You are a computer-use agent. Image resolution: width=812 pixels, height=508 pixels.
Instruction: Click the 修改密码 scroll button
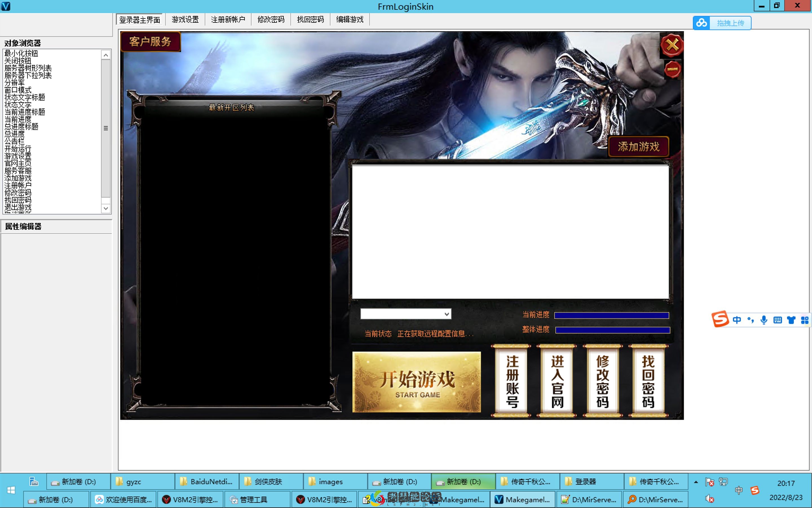pos(603,381)
